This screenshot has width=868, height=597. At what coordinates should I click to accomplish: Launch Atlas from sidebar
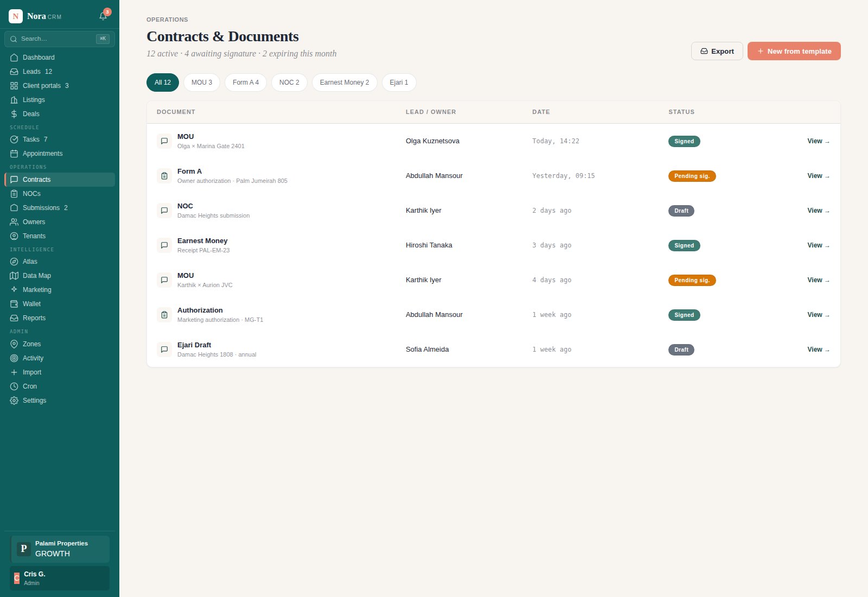point(60,262)
